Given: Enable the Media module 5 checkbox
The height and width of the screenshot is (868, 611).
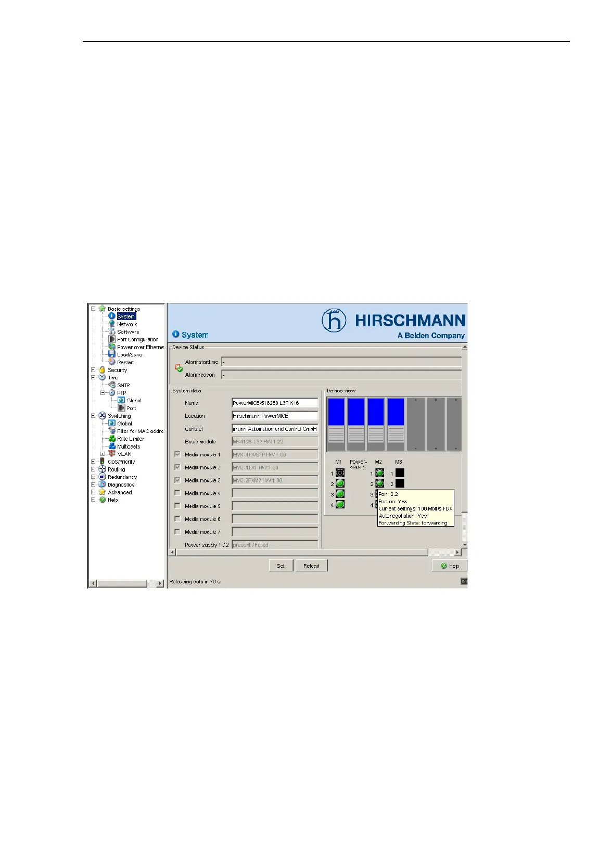Looking at the screenshot, I should coord(177,506).
